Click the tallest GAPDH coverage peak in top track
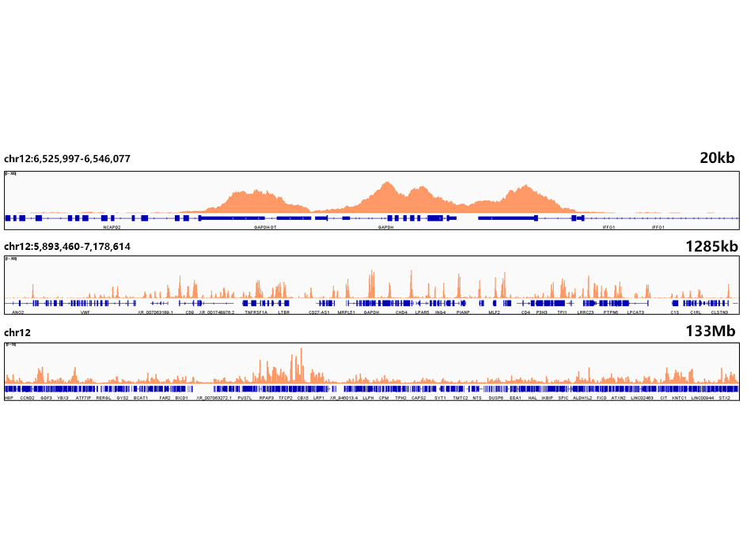Viewport: 747px width, 560px height. [387, 184]
